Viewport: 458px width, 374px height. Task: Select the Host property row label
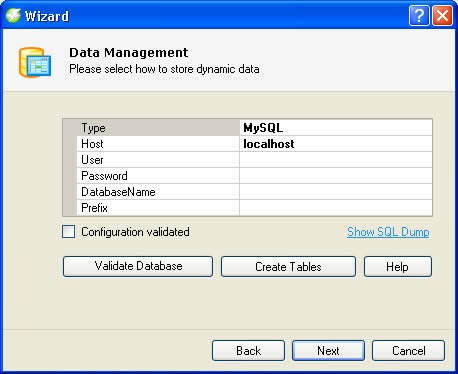coord(158,144)
